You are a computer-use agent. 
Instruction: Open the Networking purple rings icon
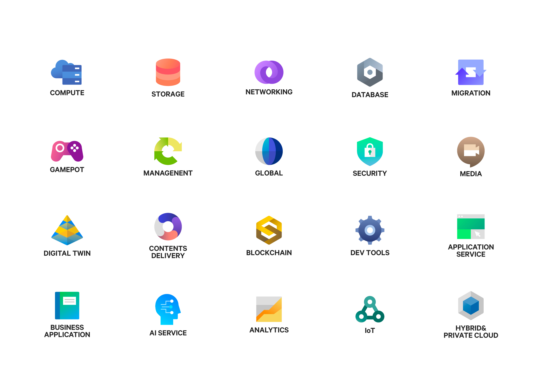[x=269, y=72]
